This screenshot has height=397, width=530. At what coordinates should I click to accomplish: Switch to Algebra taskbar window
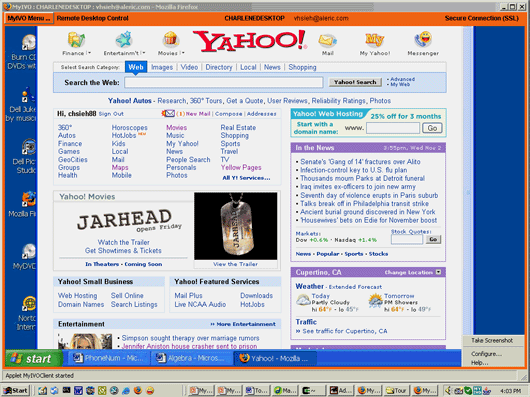point(191,358)
